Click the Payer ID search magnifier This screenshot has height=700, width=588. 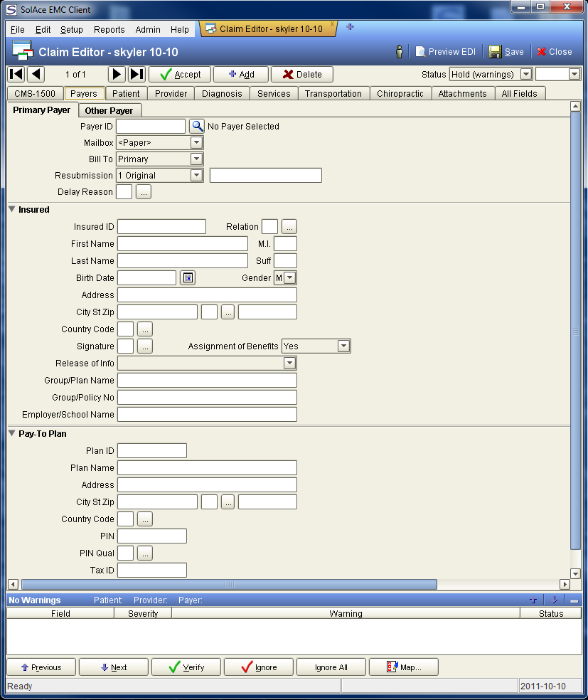(197, 127)
